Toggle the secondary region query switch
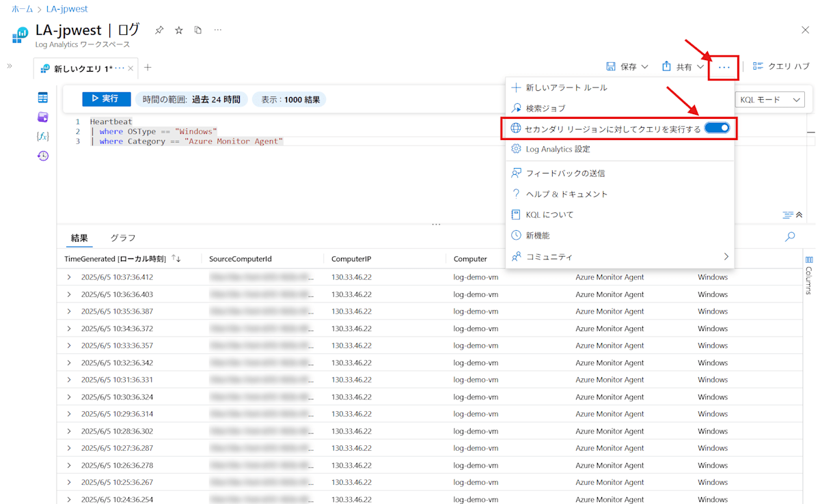820x504 pixels. pos(717,128)
